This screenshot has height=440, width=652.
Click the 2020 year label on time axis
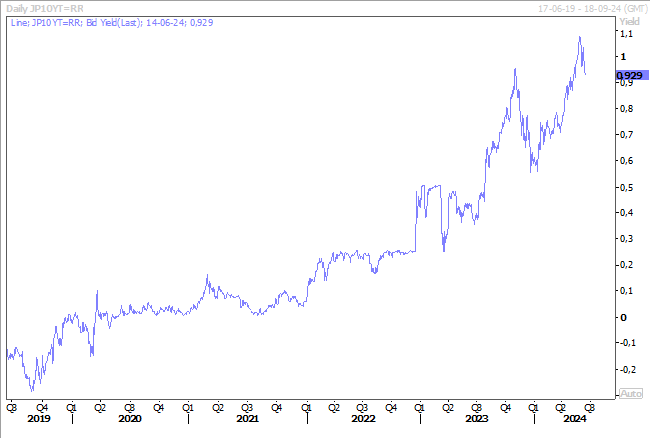point(129,419)
